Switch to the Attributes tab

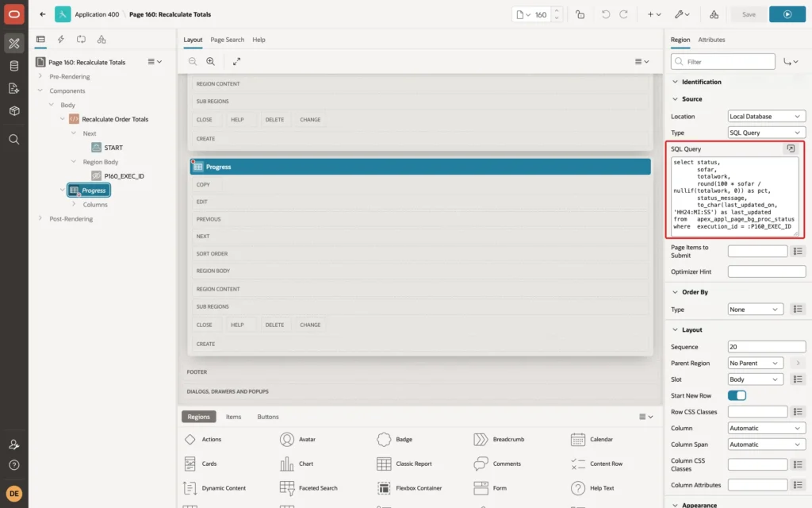711,40
